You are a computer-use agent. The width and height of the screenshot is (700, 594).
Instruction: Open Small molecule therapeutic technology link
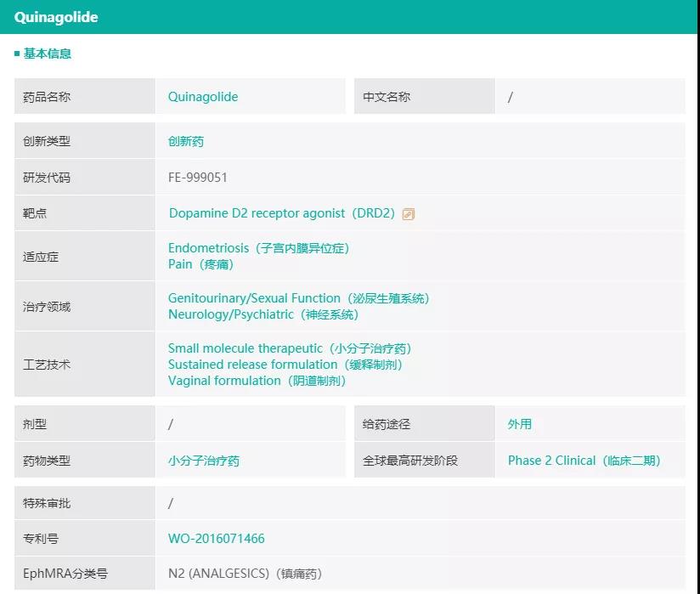290,348
